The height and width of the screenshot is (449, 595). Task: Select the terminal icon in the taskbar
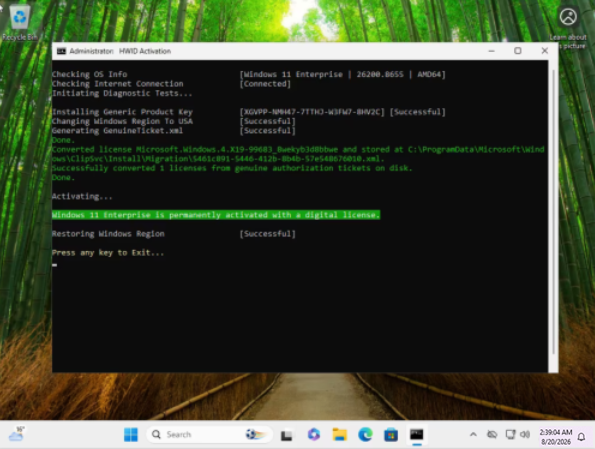[417, 435]
